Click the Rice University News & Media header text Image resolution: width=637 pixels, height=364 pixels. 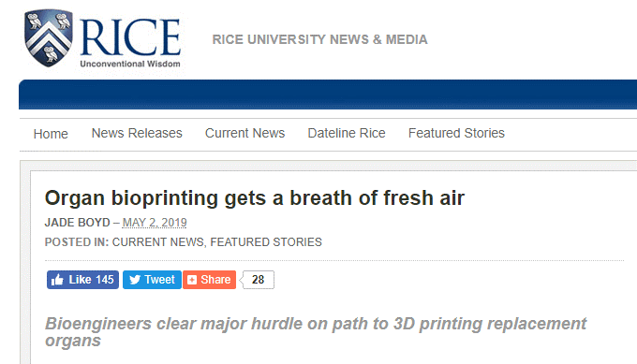[319, 39]
